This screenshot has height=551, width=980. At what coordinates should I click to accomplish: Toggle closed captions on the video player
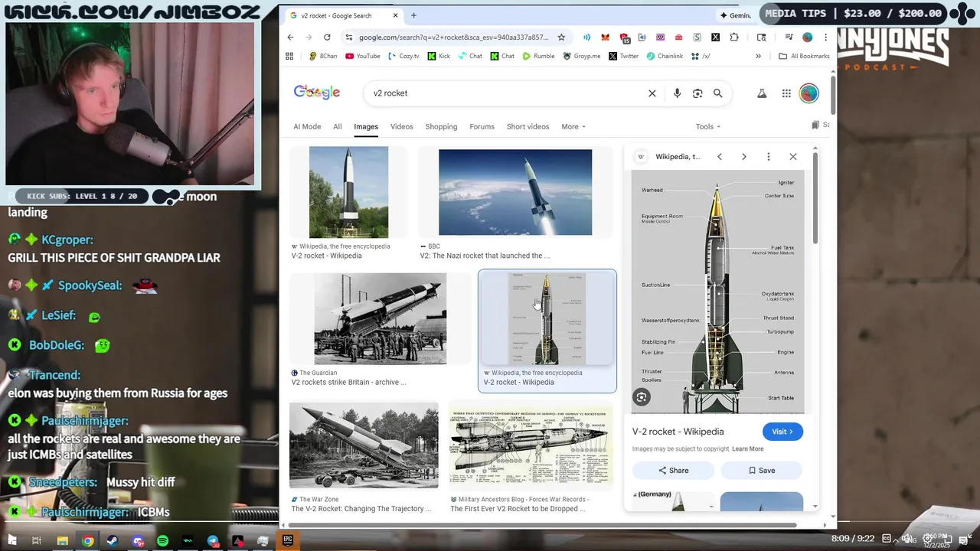[887, 539]
